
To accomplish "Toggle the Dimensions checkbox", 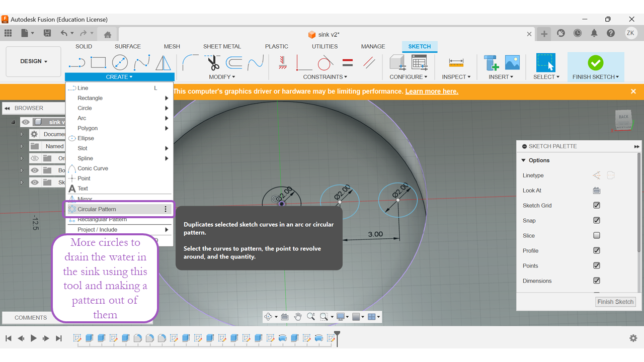I will [597, 281].
